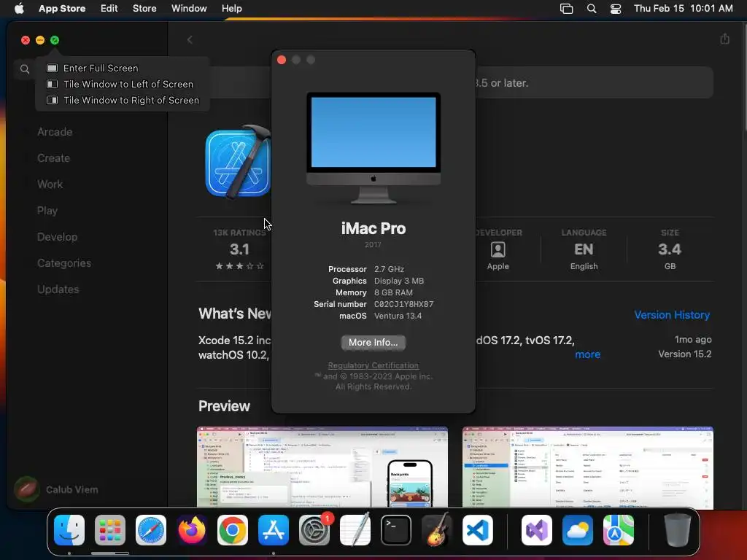Launch Google Chrome from the Dock
The height and width of the screenshot is (560, 747).
(x=233, y=530)
